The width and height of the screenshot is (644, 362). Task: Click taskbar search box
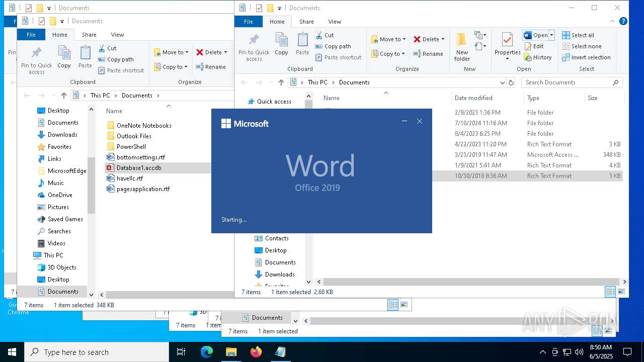[x=97, y=352]
